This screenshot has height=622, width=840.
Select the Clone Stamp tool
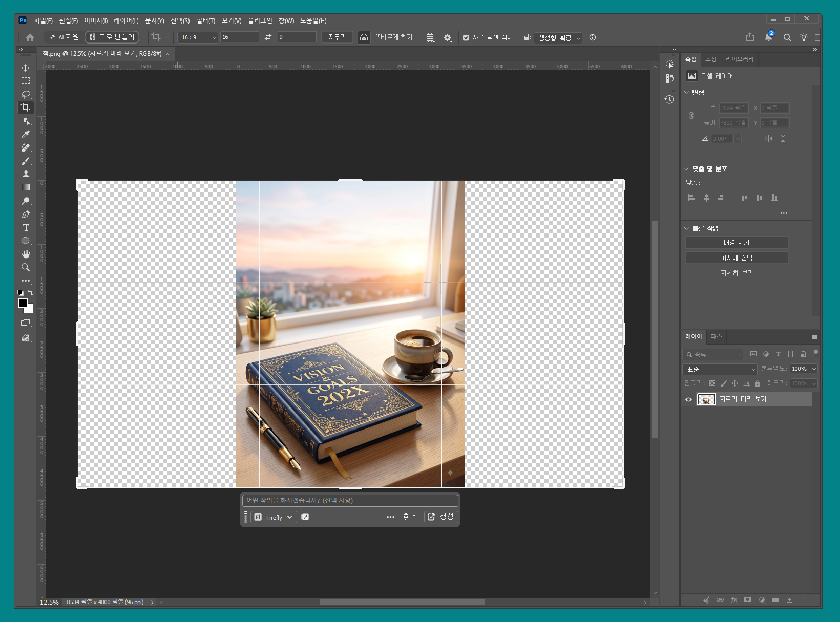click(26, 174)
